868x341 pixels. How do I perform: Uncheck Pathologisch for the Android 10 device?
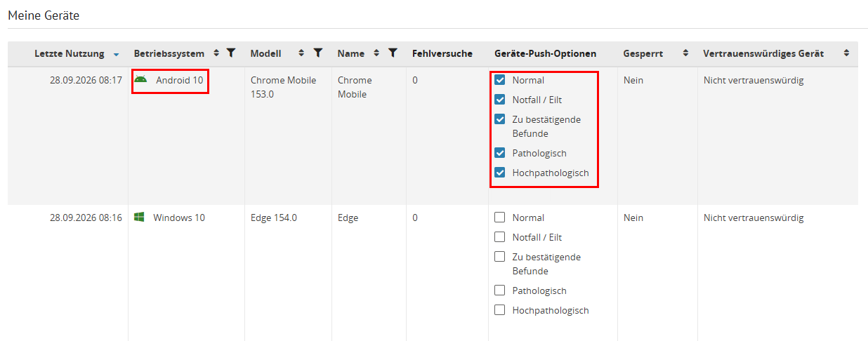[500, 153]
